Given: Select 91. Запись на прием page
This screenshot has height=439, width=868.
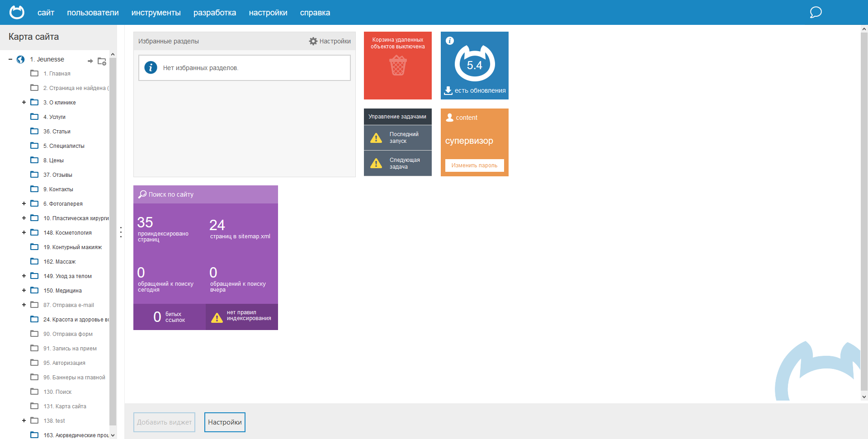Looking at the screenshot, I should [x=70, y=348].
